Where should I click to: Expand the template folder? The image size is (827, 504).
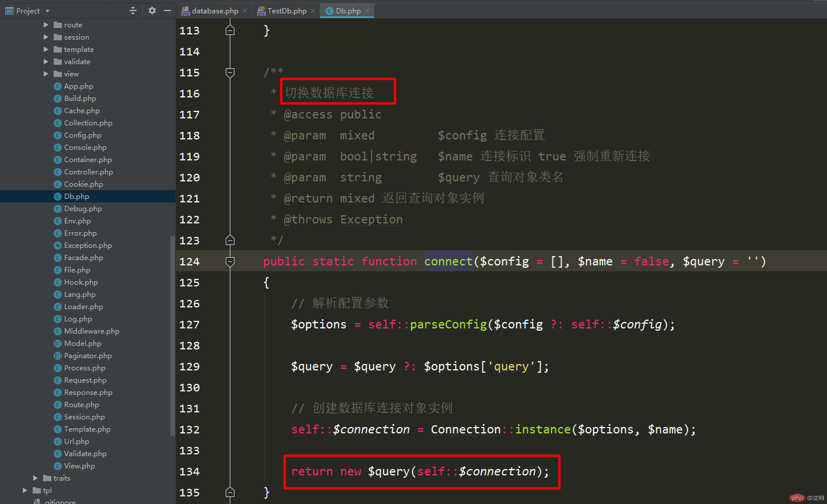pos(46,50)
